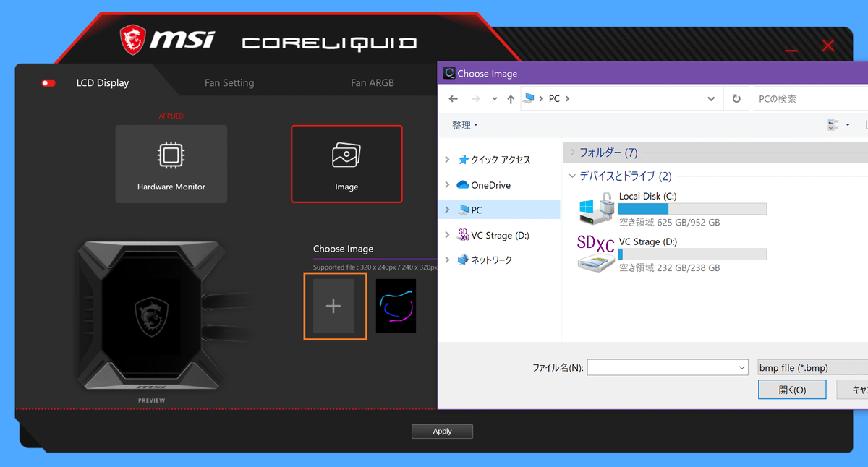
Task: Select the Local Disk (C:) drive icon
Action: coord(596,210)
